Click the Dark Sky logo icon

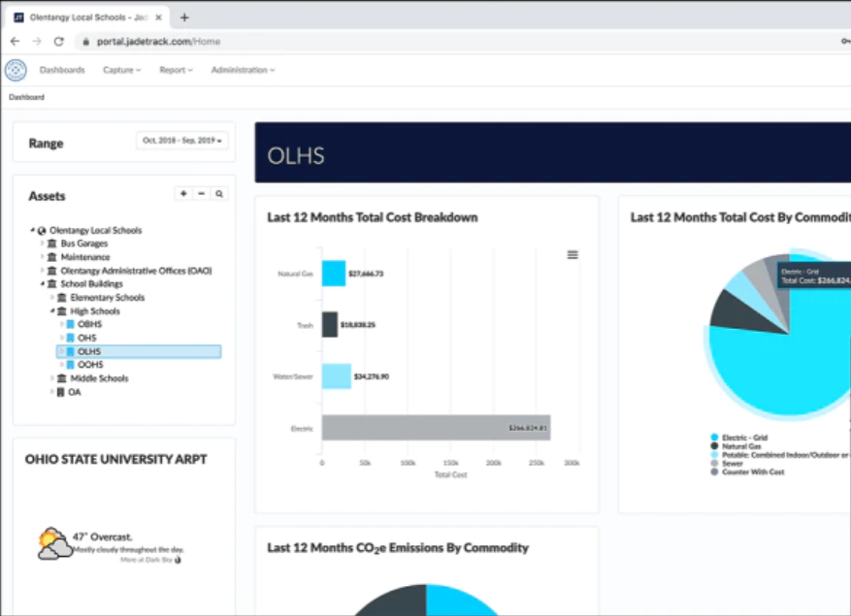tap(178, 560)
